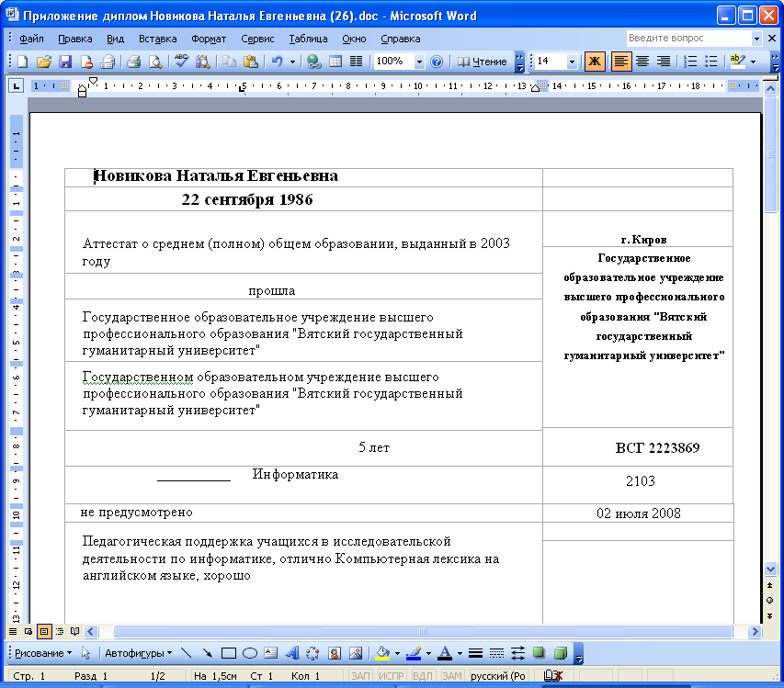Toggle center text alignment
Image resolution: width=784 pixels, height=688 pixels.
point(642,62)
